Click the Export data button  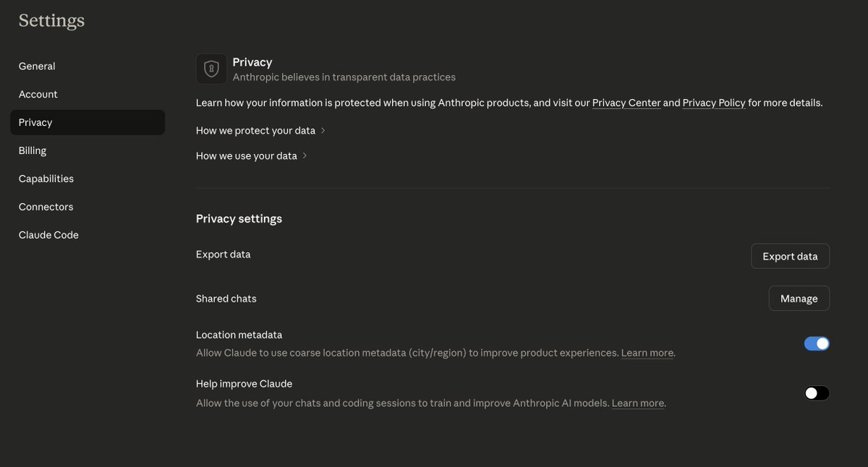click(x=790, y=256)
